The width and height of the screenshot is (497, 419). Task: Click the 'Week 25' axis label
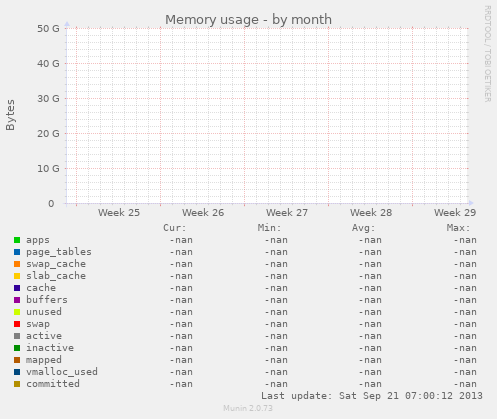[119, 213]
